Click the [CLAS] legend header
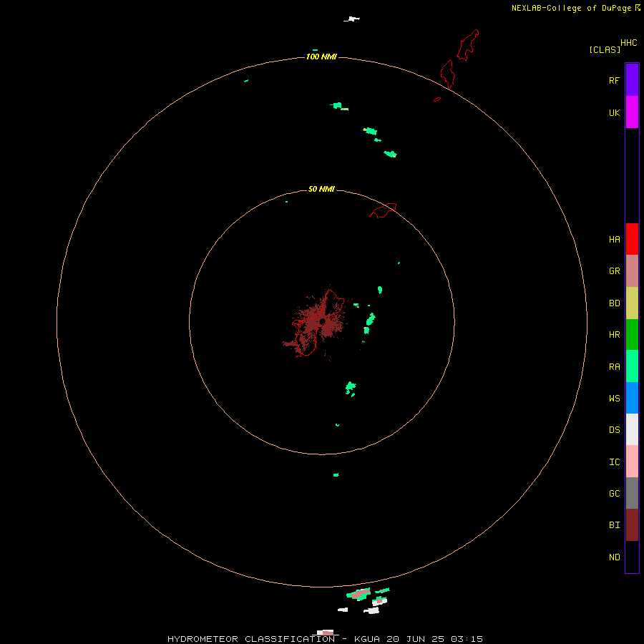This screenshot has height=644, width=644. 605,49
